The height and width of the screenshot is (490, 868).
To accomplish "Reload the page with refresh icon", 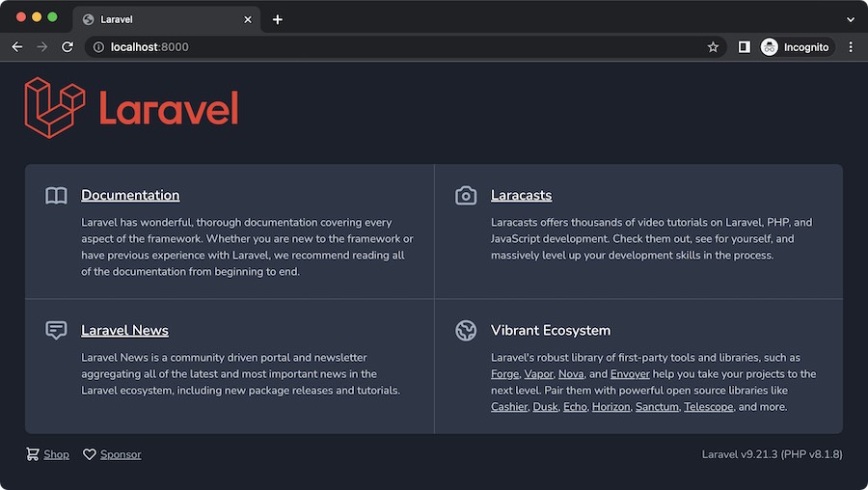I will coord(68,47).
